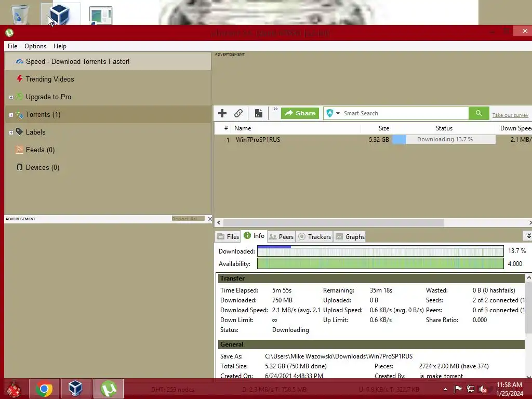Screen dimensions: 532x399
Task: Click the 5.32 GB size cell
Action: (x=379, y=139)
